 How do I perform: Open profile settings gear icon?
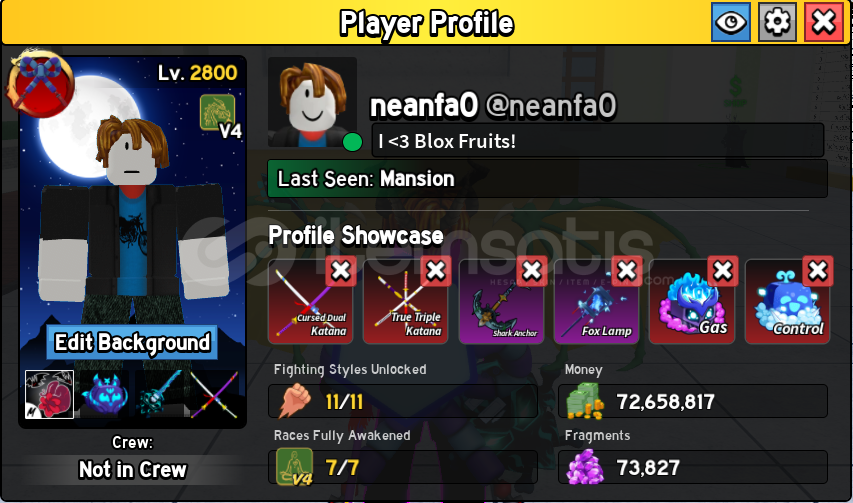coord(777,22)
